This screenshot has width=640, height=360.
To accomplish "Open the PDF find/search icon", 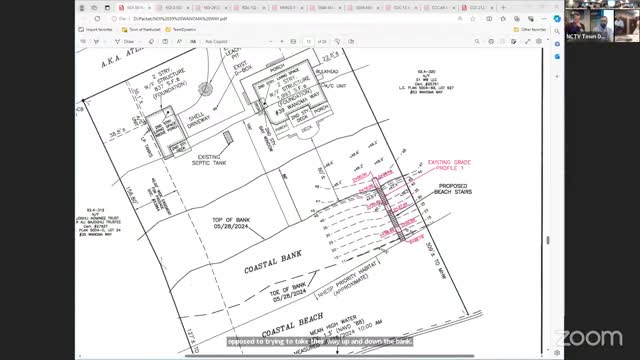I will (x=477, y=42).
